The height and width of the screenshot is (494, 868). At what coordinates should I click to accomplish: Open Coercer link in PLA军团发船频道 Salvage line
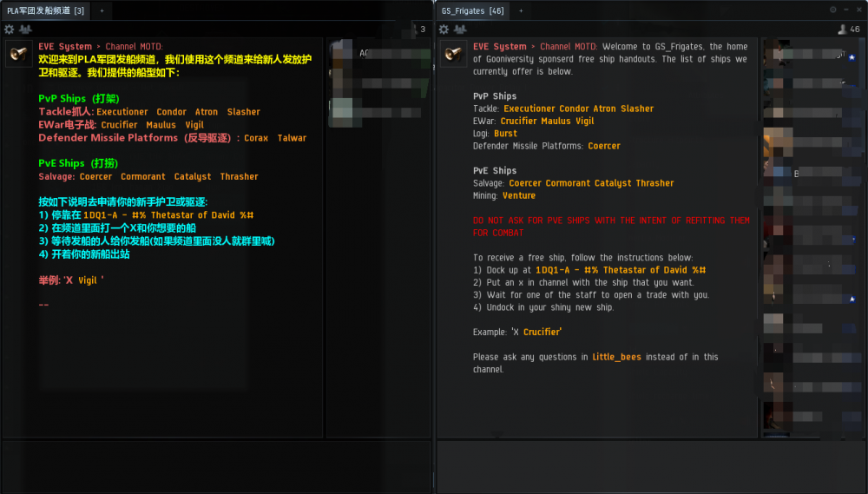(95, 176)
